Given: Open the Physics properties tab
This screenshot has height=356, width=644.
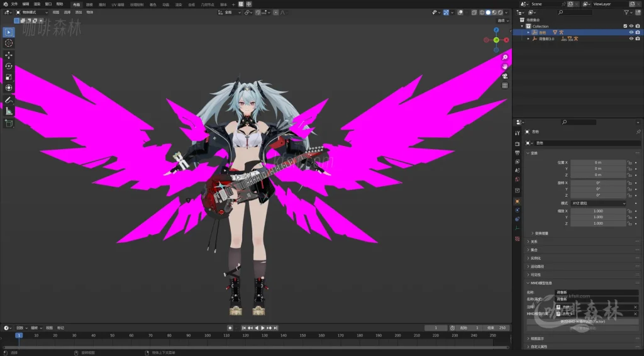Looking at the screenshot, I should [x=517, y=210].
